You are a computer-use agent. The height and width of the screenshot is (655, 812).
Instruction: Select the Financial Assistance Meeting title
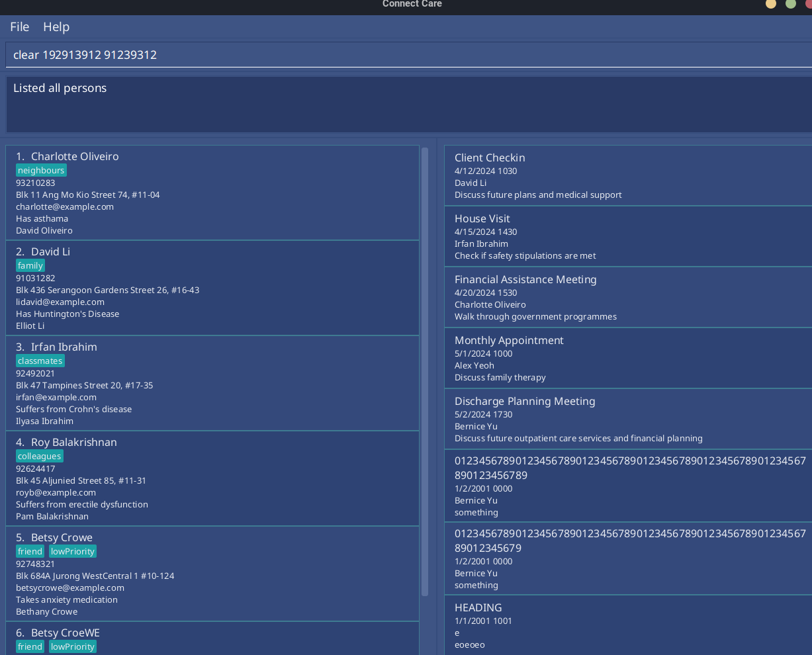pyautogui.click(x=525, y=279)
